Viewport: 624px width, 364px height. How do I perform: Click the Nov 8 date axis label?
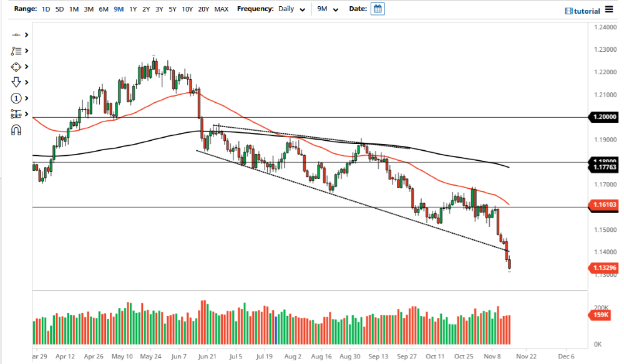492,357
